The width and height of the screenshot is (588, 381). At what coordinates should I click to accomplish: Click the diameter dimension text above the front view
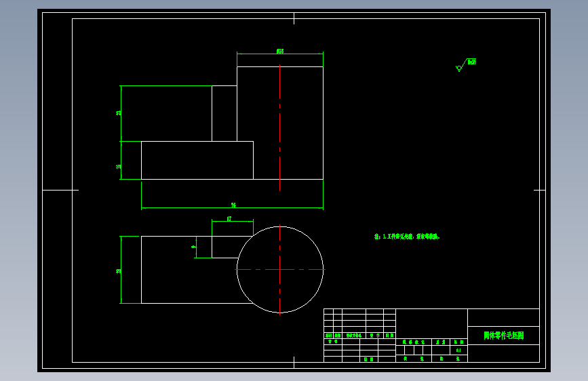coord(280,51)
